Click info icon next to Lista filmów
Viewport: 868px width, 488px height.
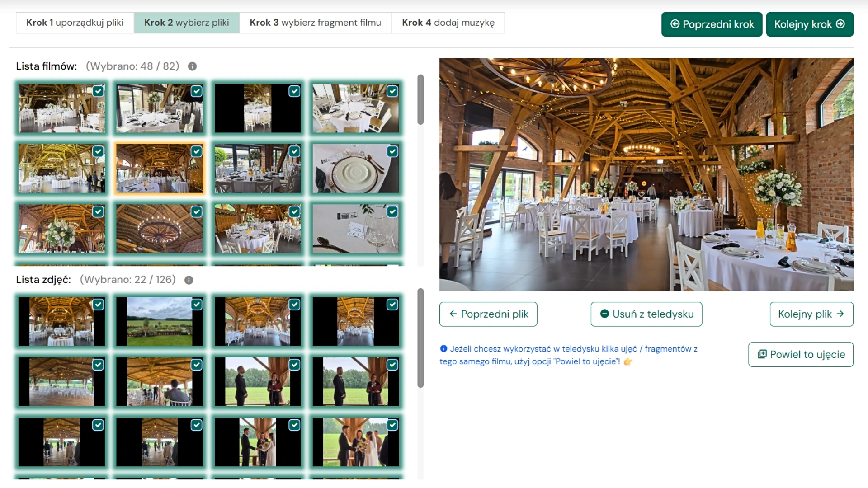[x=192, y=66]
